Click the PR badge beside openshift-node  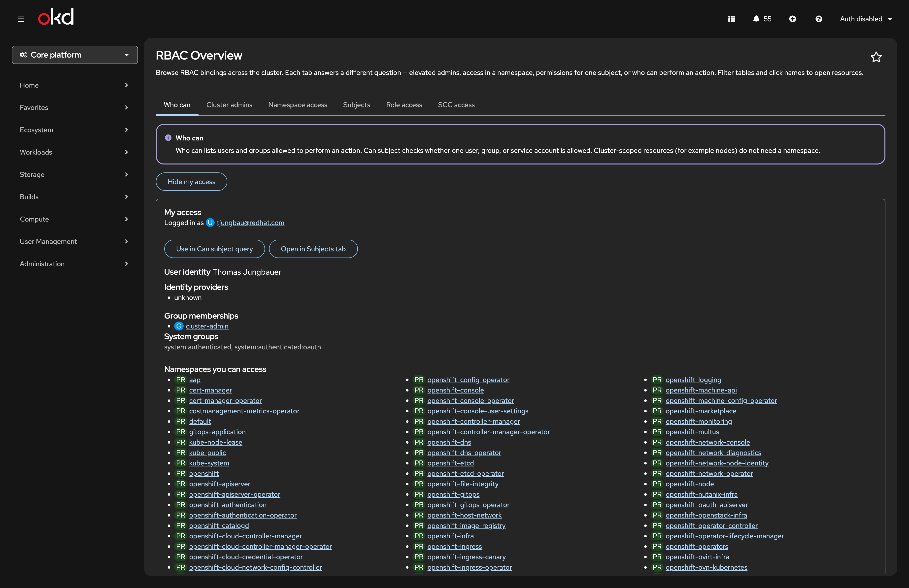pyautogui.click(x=657, y=484)
